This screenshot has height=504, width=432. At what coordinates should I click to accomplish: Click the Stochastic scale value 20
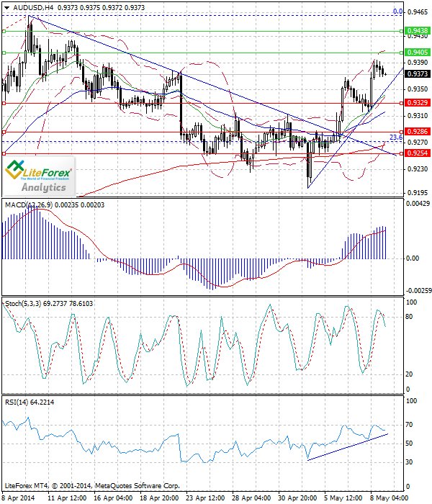click(x=409, y=374)
